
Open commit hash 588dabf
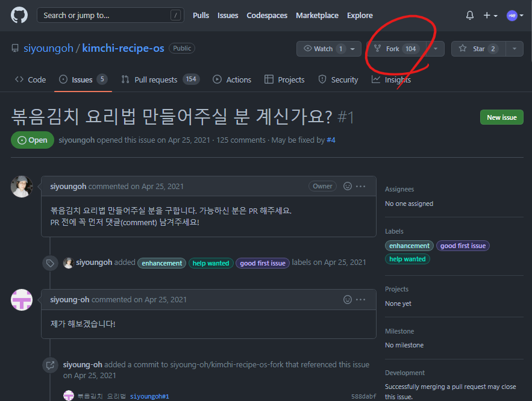click(363, 396)
